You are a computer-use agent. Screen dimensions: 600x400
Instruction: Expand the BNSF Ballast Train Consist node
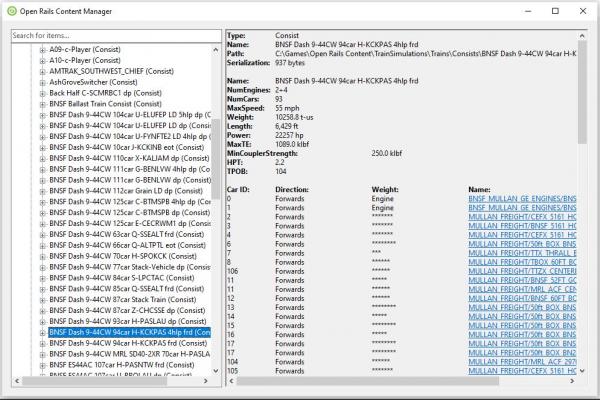(x=42, y=104)
